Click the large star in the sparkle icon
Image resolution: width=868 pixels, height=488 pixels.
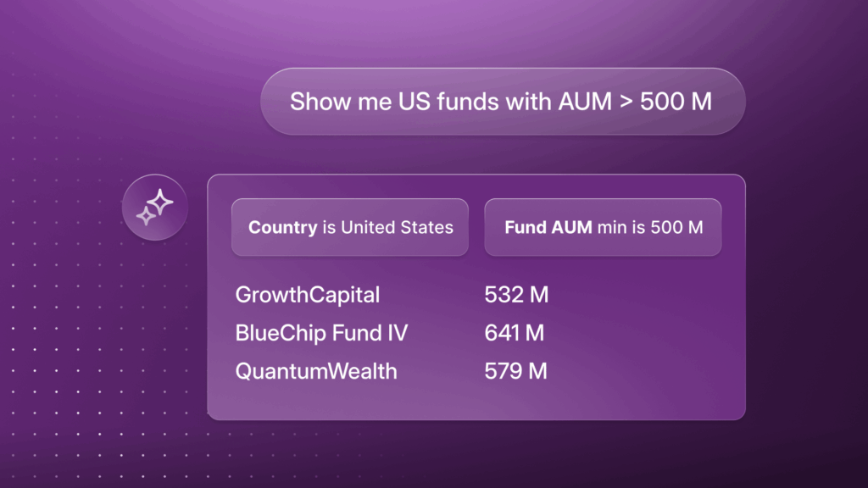coord(160,203)
